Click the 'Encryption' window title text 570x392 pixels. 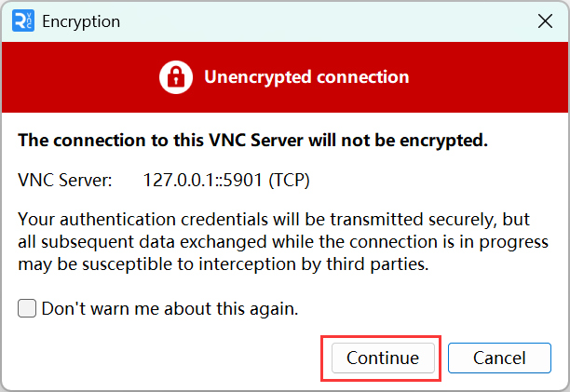pyautogui.click(x=81, y=21)
